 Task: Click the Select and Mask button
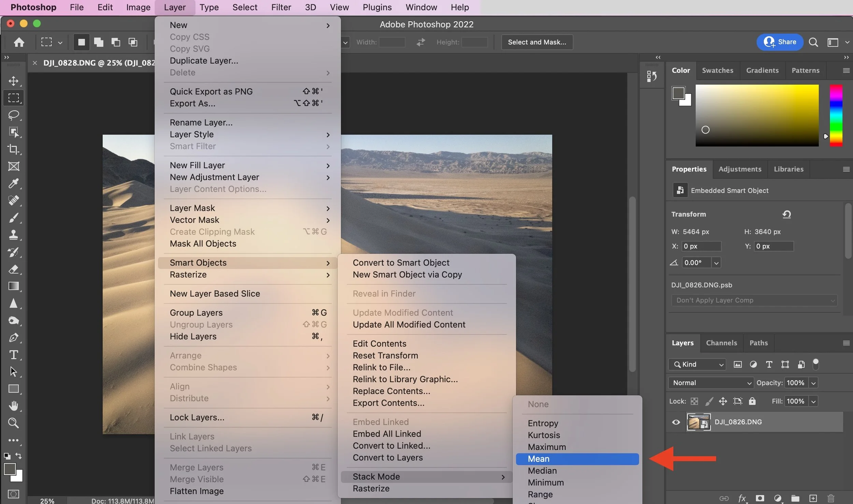tap(537, 42)
